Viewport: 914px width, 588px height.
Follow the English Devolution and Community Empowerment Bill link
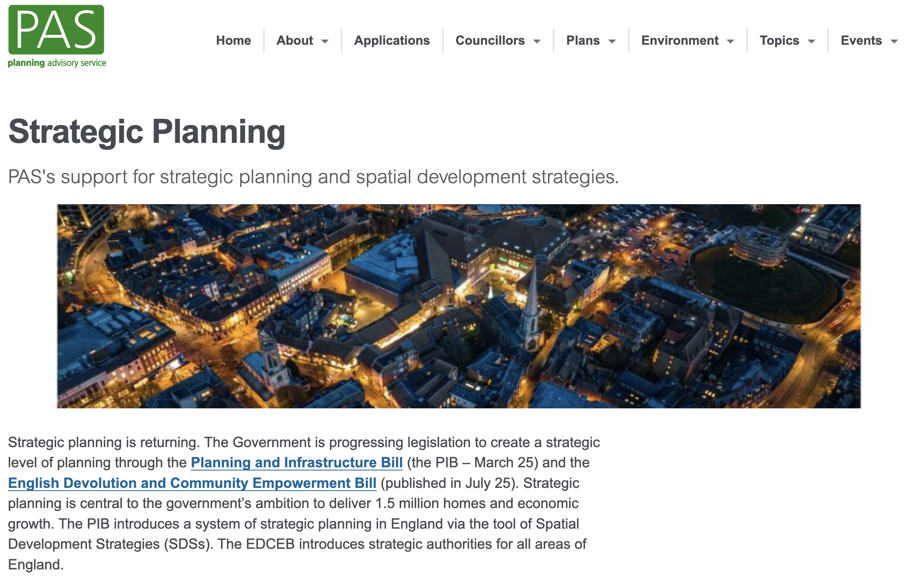pos(192,483)
